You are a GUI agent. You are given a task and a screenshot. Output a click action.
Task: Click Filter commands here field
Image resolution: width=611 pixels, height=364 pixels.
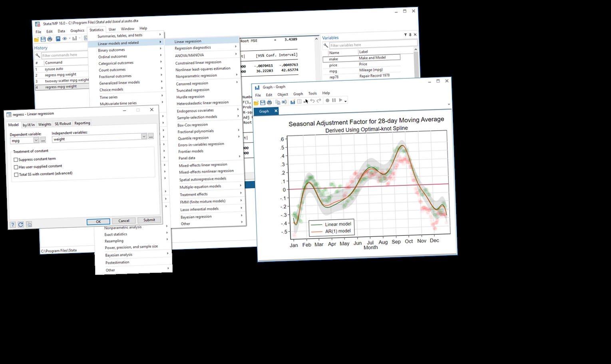(64, 55)
